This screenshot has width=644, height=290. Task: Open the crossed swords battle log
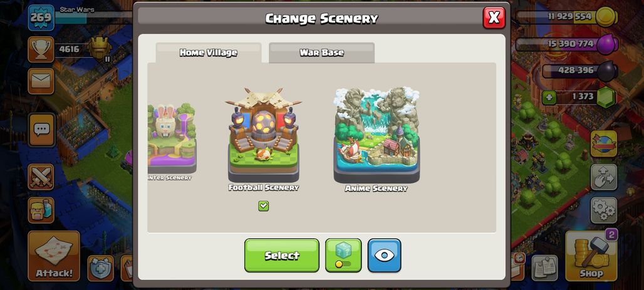pos(41,177)
